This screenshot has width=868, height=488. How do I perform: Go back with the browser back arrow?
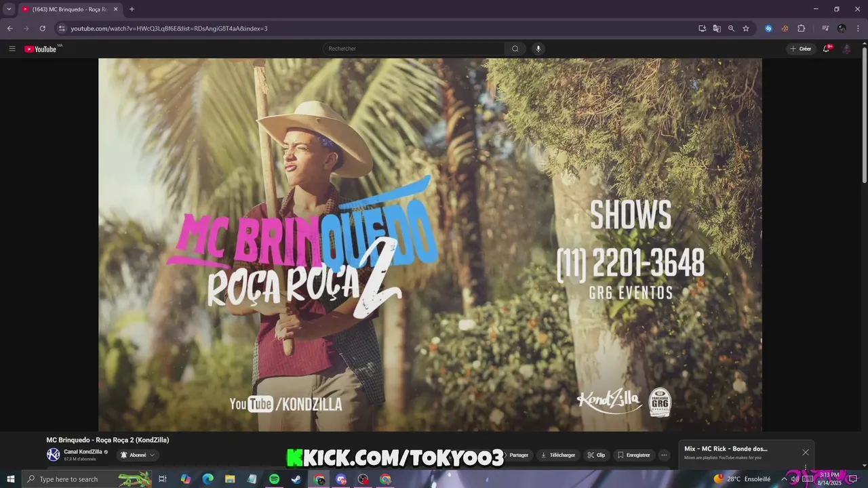9,28
